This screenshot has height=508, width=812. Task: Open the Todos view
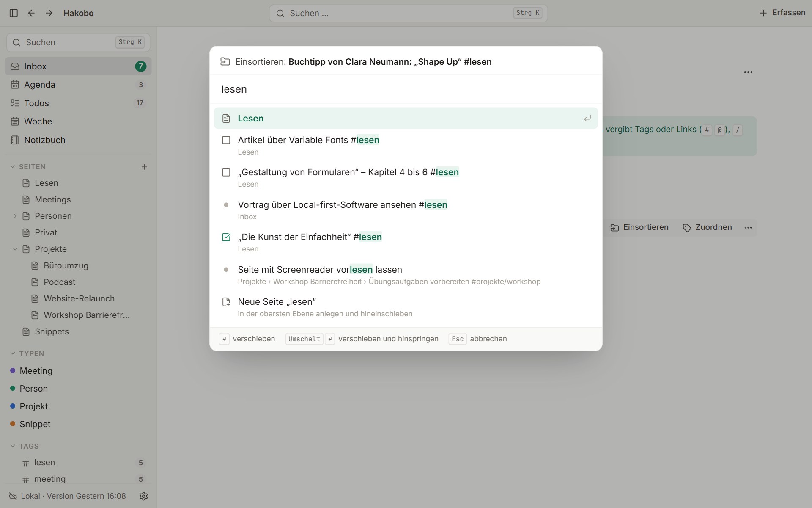(78, 103)
